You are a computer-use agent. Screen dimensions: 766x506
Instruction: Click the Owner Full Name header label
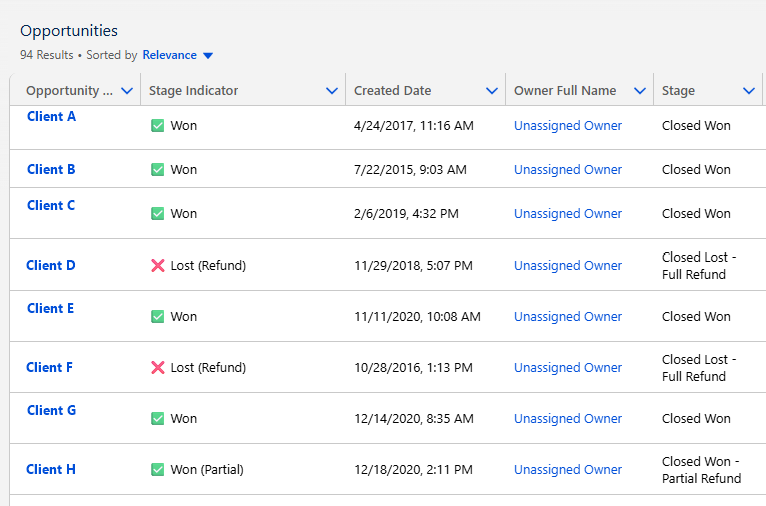click(565, 91)
